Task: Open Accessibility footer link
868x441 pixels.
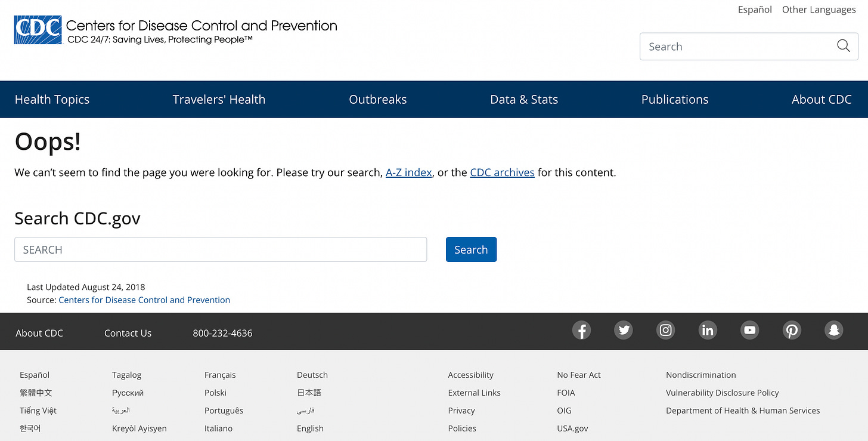Action: (471, 375)
